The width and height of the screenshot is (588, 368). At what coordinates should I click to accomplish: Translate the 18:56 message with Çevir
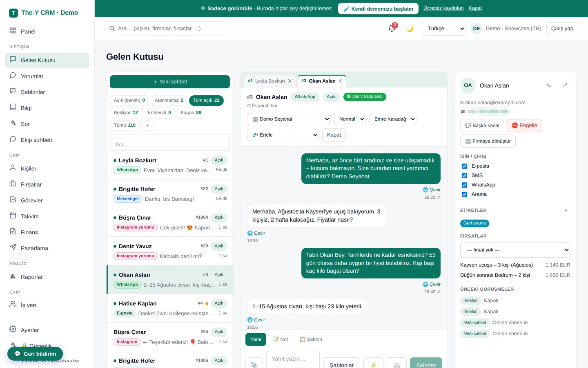click(x=256, y=320)
